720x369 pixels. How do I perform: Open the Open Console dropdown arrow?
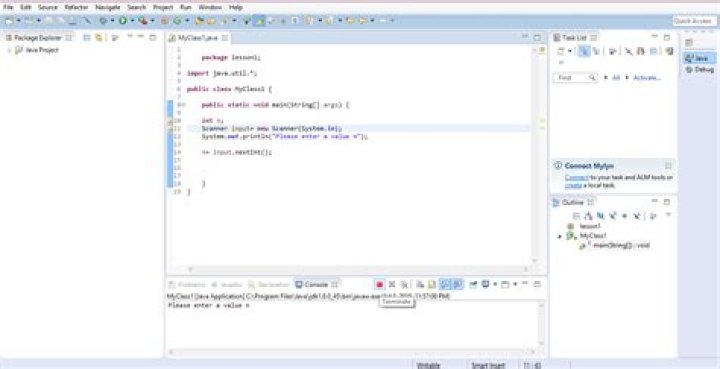[x=515, y=285]
